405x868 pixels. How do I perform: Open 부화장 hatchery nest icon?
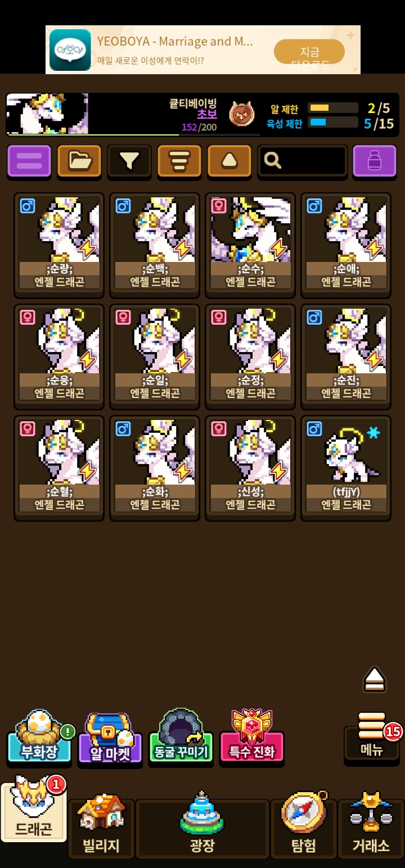coord(39,738)
